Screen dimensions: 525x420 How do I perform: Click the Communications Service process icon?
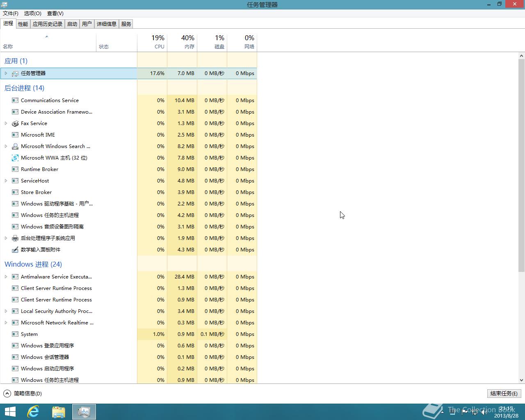[x=15, y=100]
